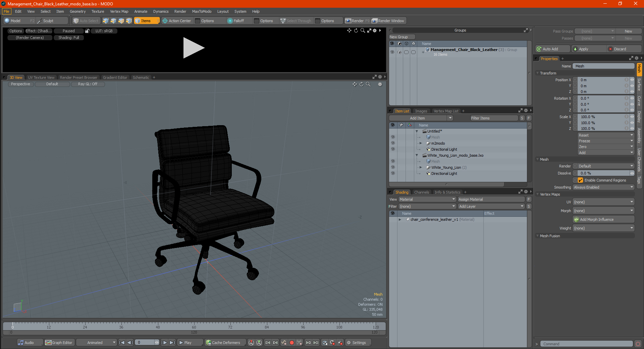Open the Add Layer dropdown
Viewport: 644px width, 349px height.
pyautogui.click(x=491, y=206)
